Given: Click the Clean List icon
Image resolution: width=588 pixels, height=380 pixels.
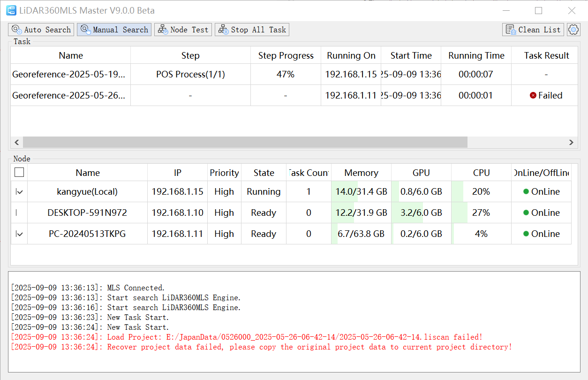Looking at the screenshot, I should click(x=510, y=30).
